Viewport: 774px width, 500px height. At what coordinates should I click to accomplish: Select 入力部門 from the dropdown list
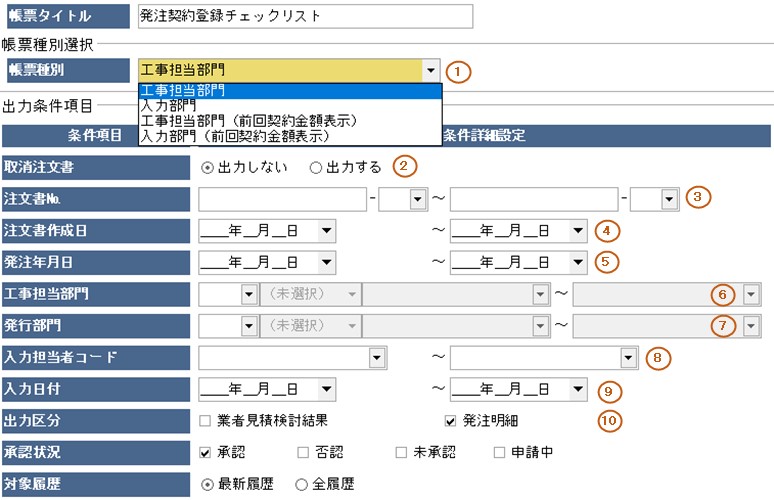tap(169, 105)
